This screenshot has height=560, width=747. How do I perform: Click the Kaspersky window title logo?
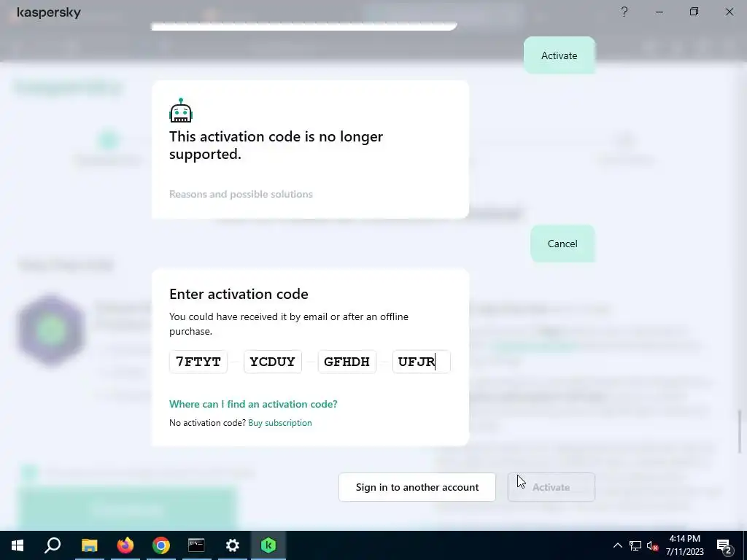click(49, 12)
